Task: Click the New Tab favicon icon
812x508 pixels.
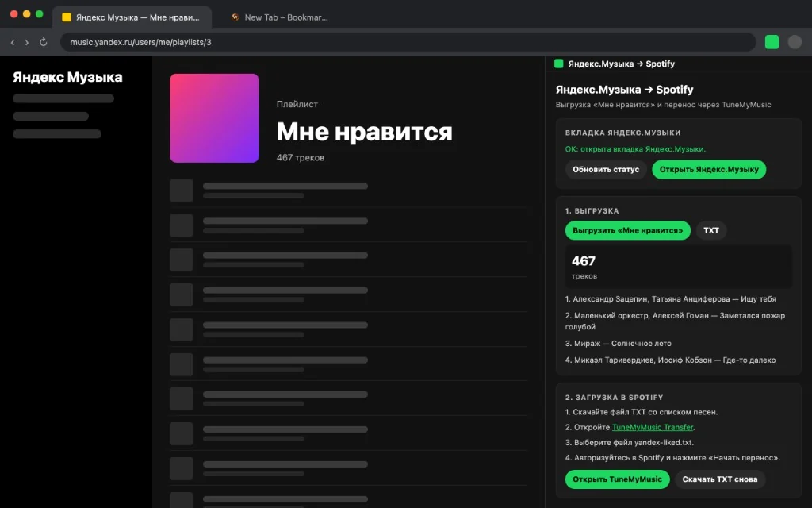Action: pyautogui.click(x=235, y=17)
